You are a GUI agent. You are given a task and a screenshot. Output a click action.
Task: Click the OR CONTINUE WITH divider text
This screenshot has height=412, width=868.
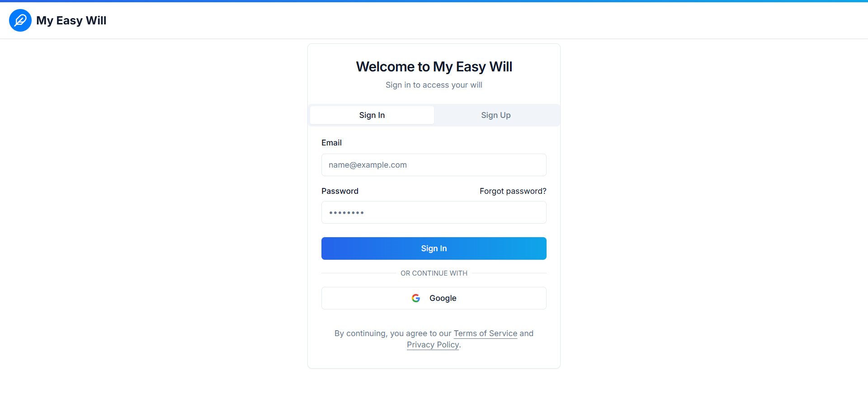click(x=434, y=273)
